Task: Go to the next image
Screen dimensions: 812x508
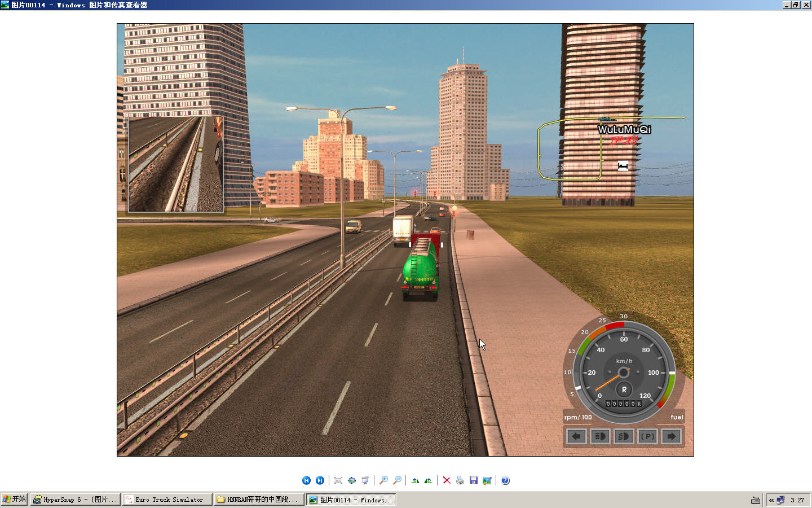Action: [320, 480]
